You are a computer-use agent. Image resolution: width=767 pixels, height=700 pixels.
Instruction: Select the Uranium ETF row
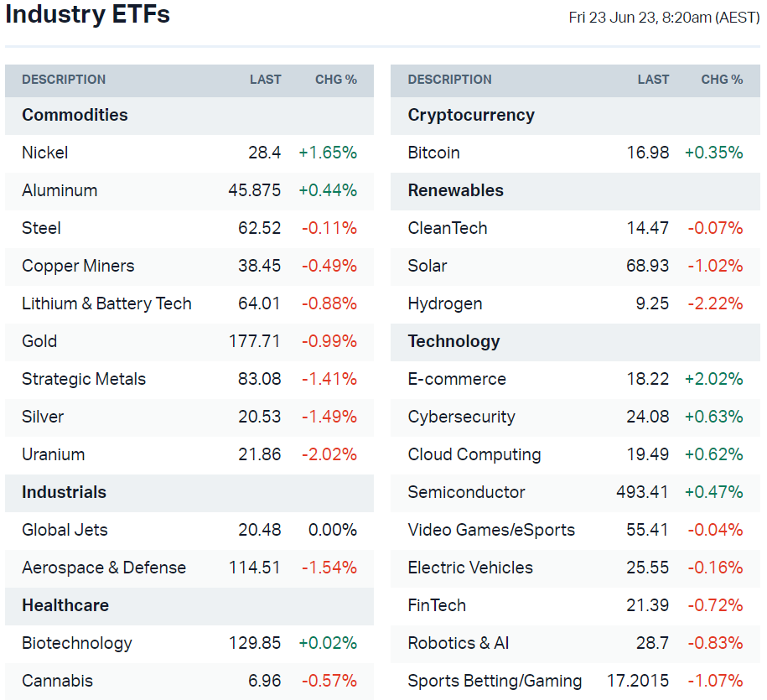point(53,454)
